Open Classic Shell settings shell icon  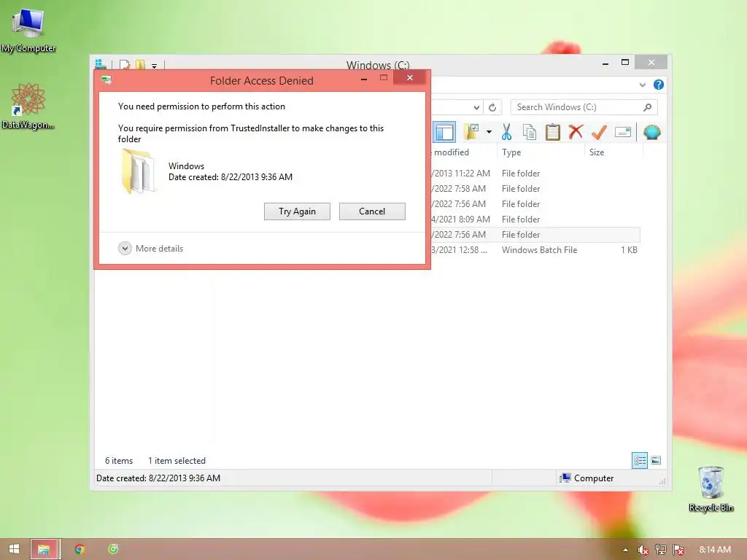pos(651,132)
